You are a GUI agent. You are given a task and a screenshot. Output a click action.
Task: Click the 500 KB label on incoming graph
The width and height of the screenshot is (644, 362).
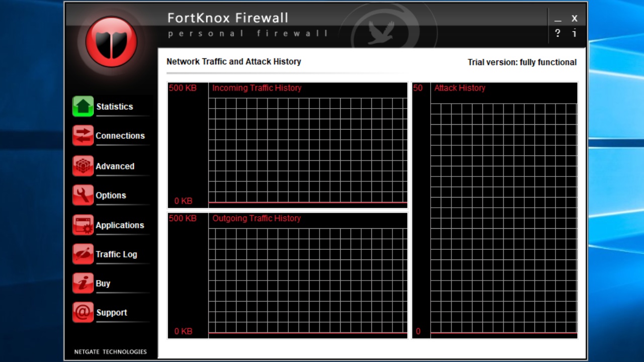[x=183, y=88]
